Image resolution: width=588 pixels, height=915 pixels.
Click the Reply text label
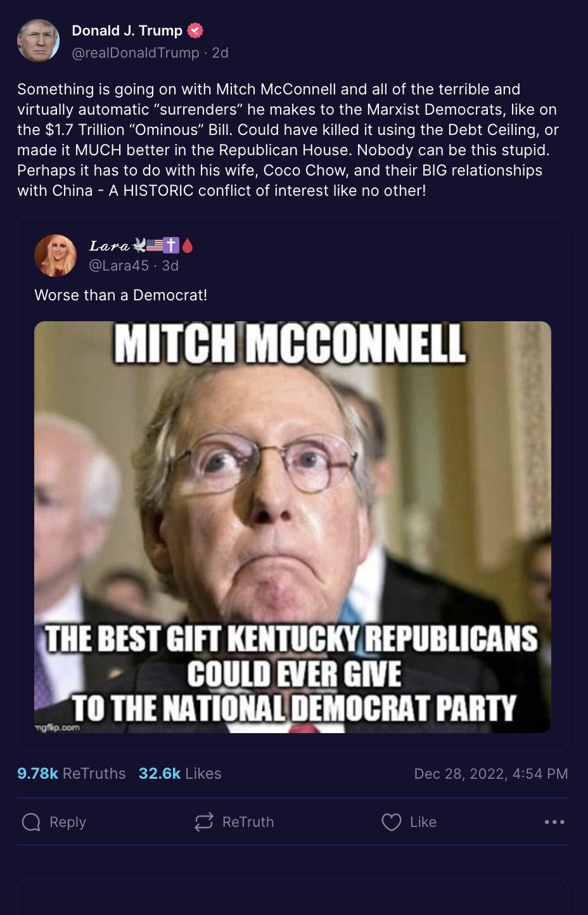pos(68,822)
